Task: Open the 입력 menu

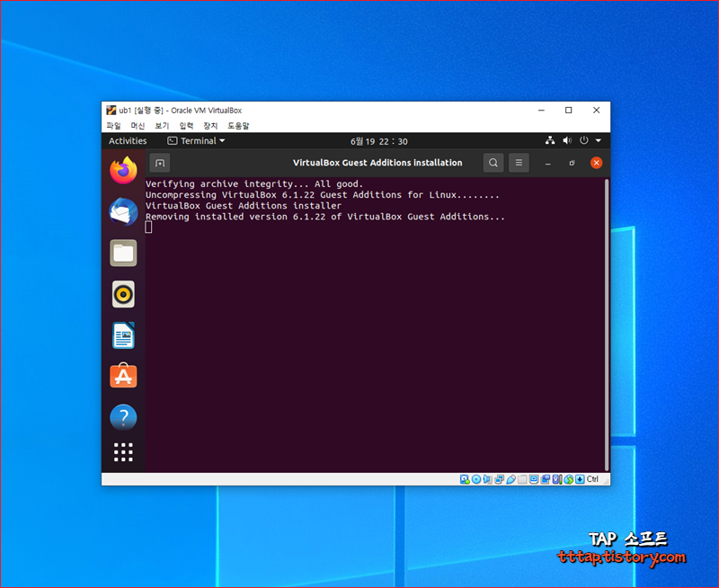Action: pos(186,126)
